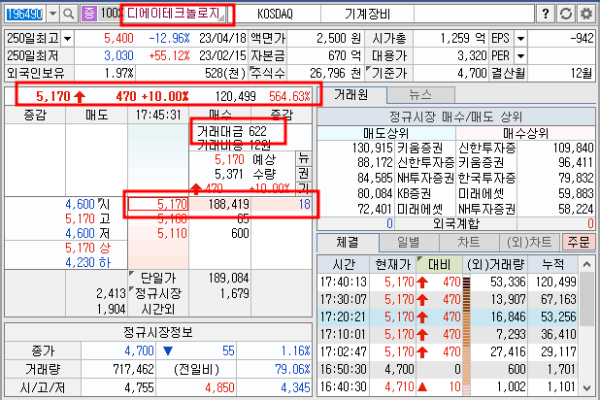Click 키움증권 in the sell-side broker list
The image size is (600, 400).
[x=420, y=148]
